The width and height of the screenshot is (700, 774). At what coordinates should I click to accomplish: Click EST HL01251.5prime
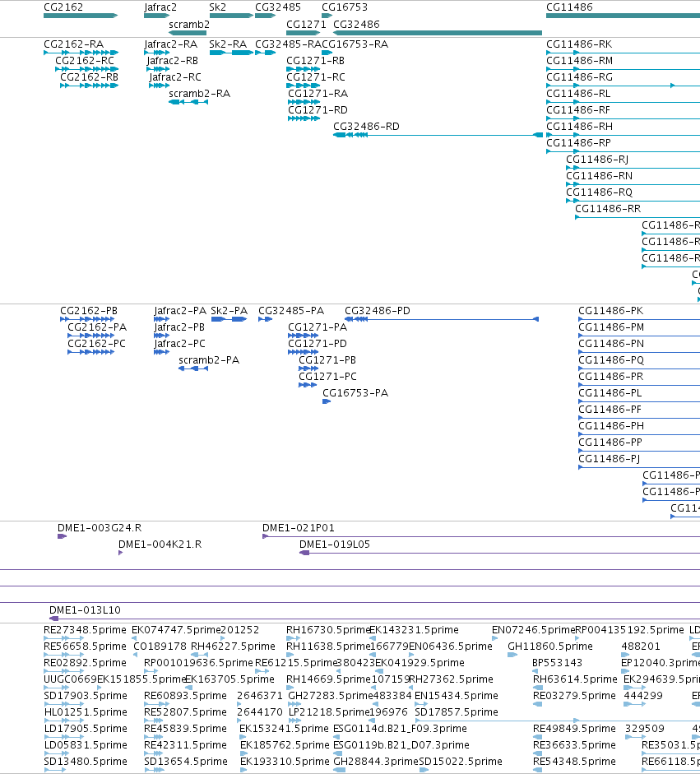point(86,711)
